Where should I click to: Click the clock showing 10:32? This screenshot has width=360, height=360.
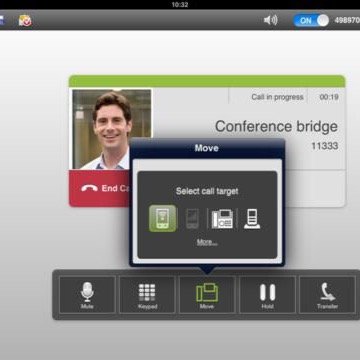[x=180, y=4]
